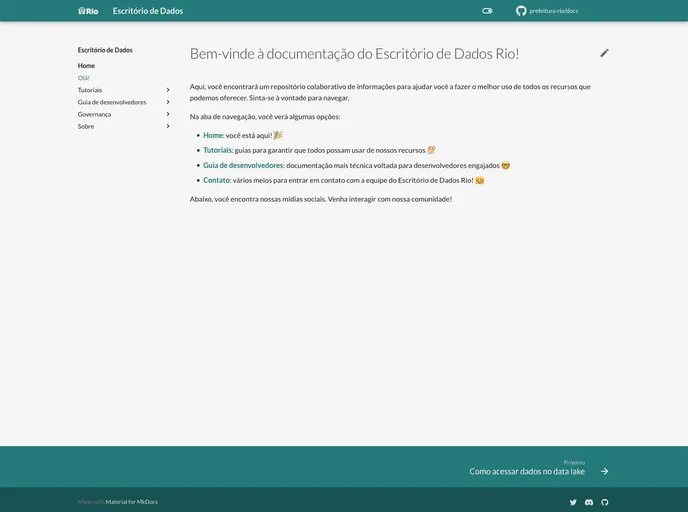Expand the Guia de desenvolvedores chevron
688x512 pixels.
coord(168,102)
